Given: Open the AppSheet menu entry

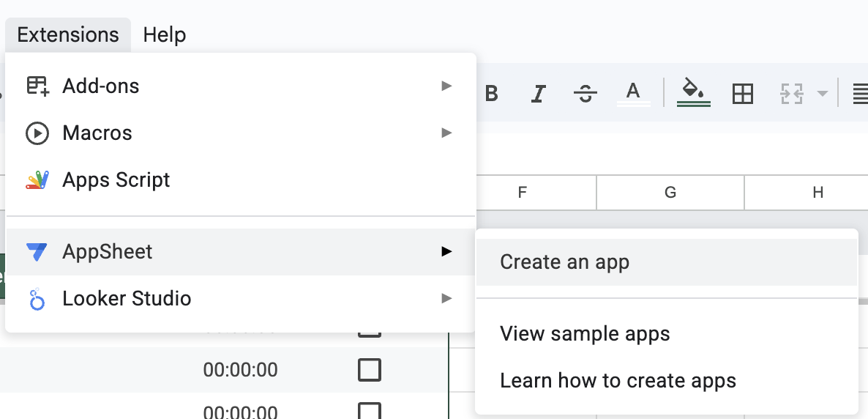Looking at the screenshot, I should coord(108,252).
